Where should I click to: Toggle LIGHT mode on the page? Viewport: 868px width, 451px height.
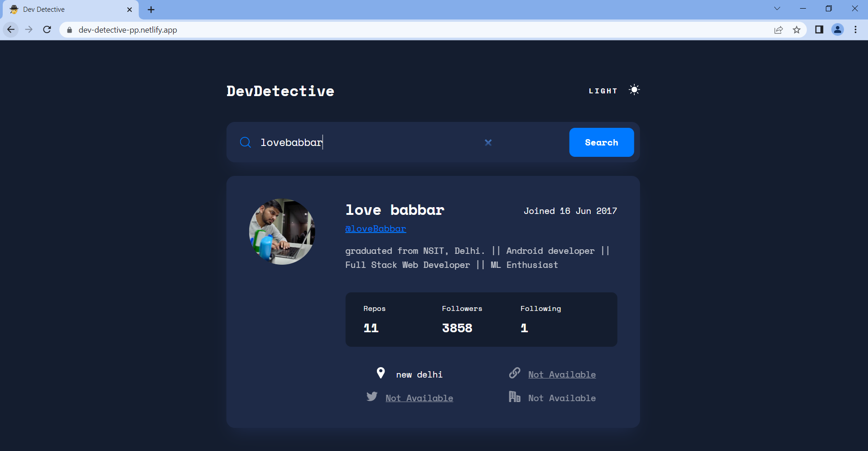coord(603,90)
